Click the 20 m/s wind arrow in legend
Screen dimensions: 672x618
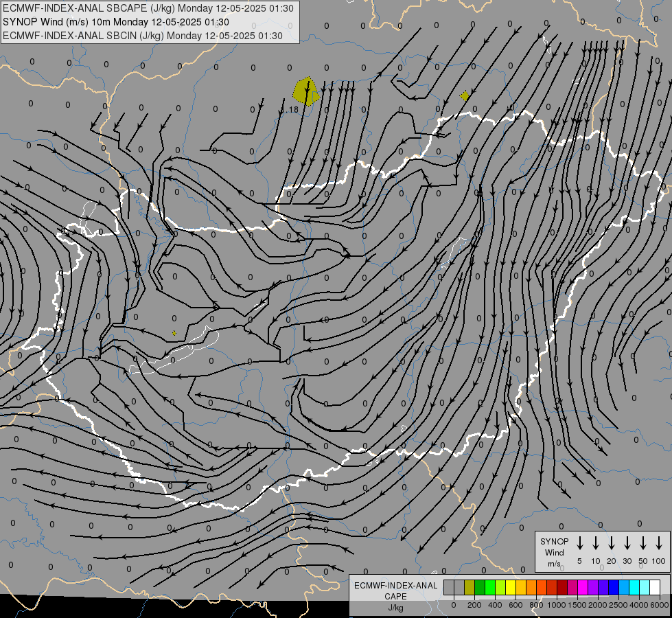point(611,543)
